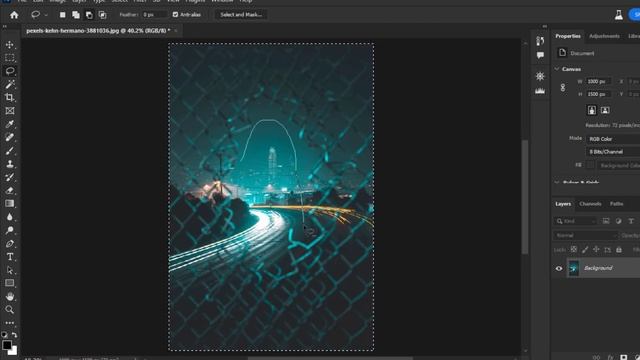This screenshot has width=640, height=360.
Task: Set canvas to landscape orientation
Action: coord(605,110)
